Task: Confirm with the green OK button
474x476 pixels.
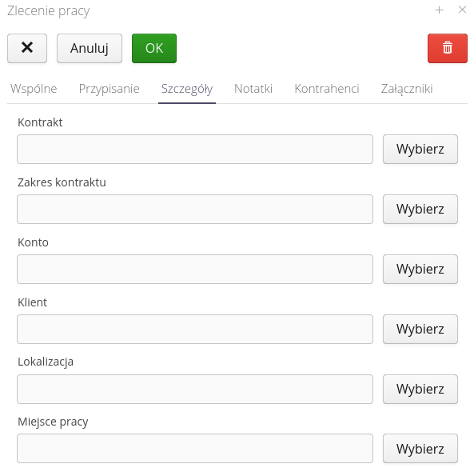Action: point(154,48)
